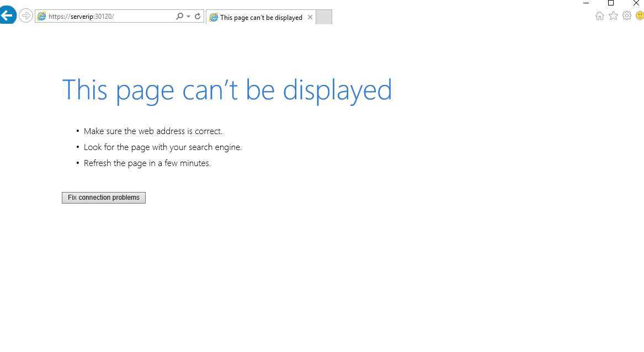Click the smiley feedback icon
The image size is (644, 352).
coord(640,15)
